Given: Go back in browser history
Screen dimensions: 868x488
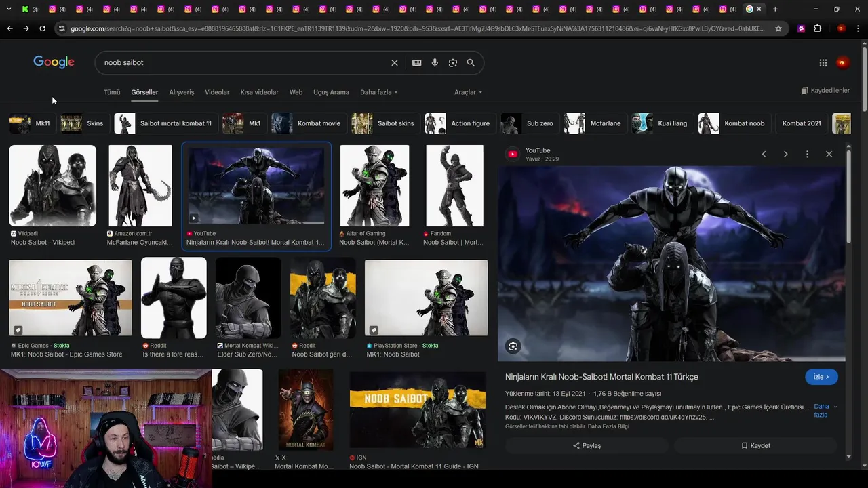Looking at the screenshot, I should pos(9,28).
